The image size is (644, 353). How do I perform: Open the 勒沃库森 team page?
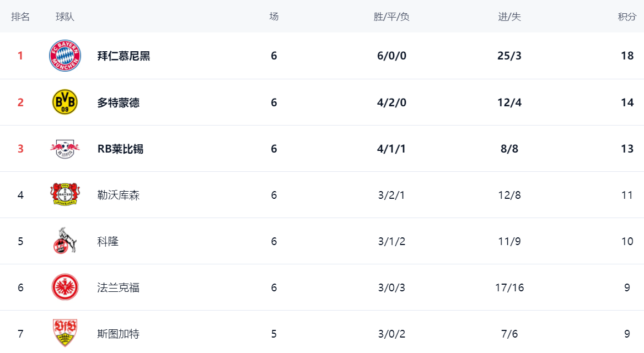pos(119,195)
